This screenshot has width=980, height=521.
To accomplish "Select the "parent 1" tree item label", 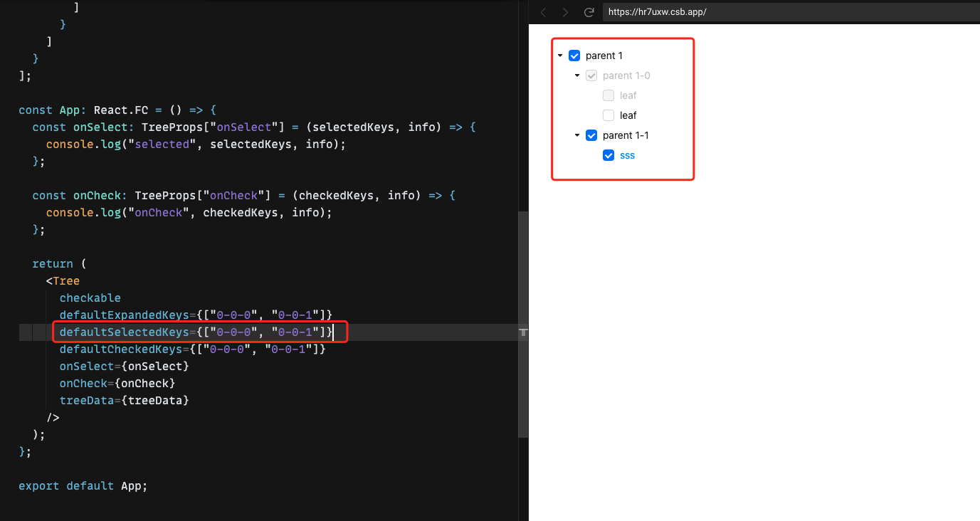I will 604,56.
